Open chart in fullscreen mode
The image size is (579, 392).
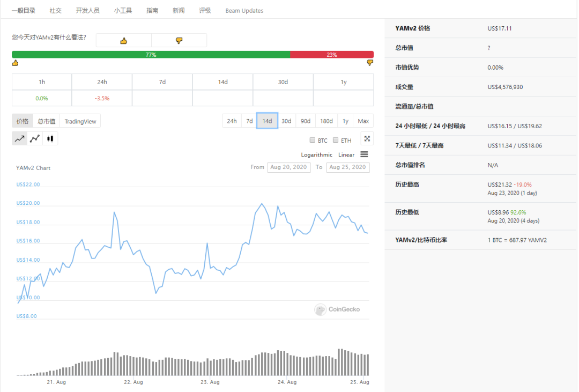tap(367, 138)
